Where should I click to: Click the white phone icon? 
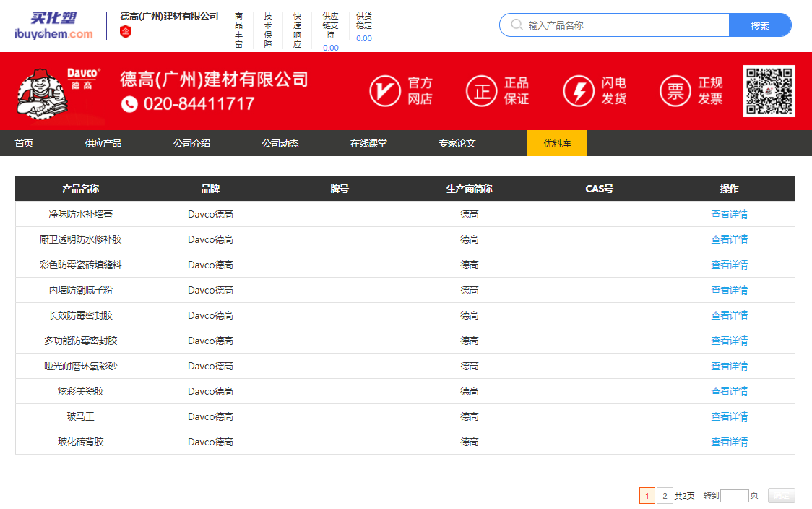tap(129, 104)
